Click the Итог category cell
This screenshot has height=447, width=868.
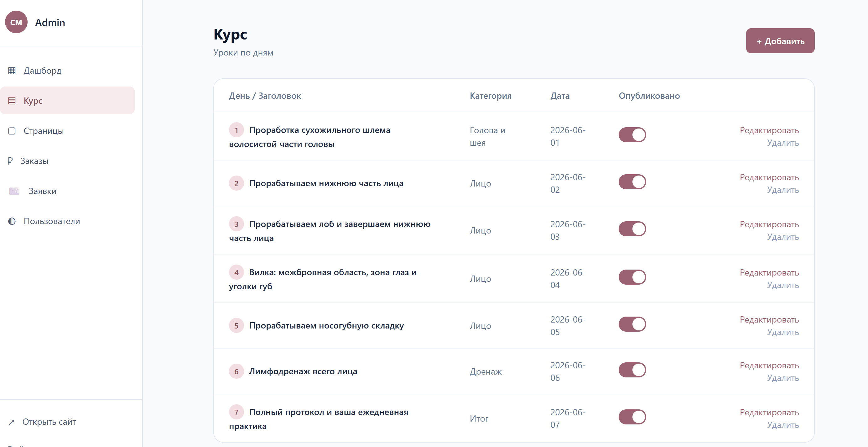click(x=479, y=419)
